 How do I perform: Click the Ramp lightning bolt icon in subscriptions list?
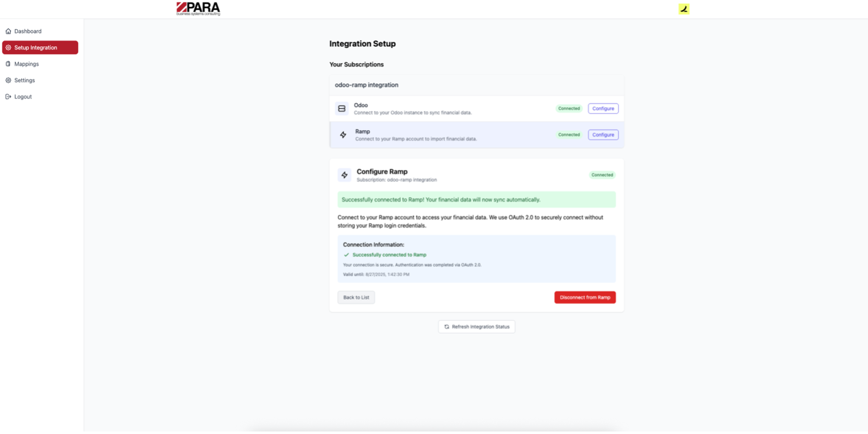pos(343,135)
